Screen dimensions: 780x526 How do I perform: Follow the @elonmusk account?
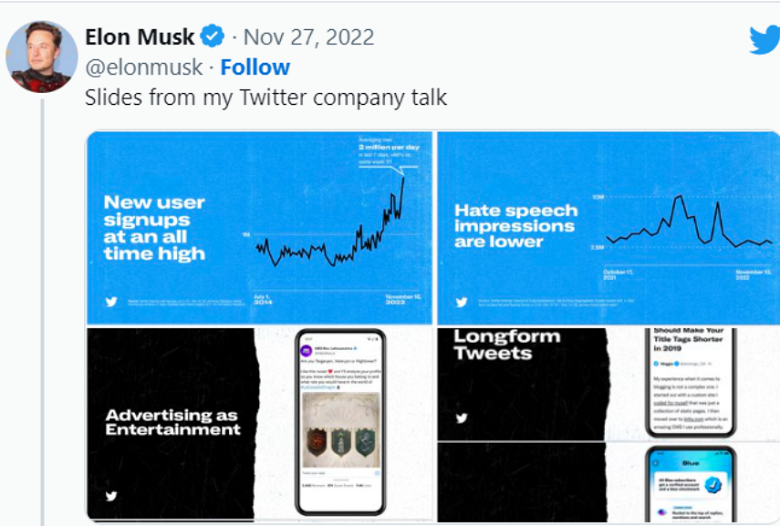point(255,67)
